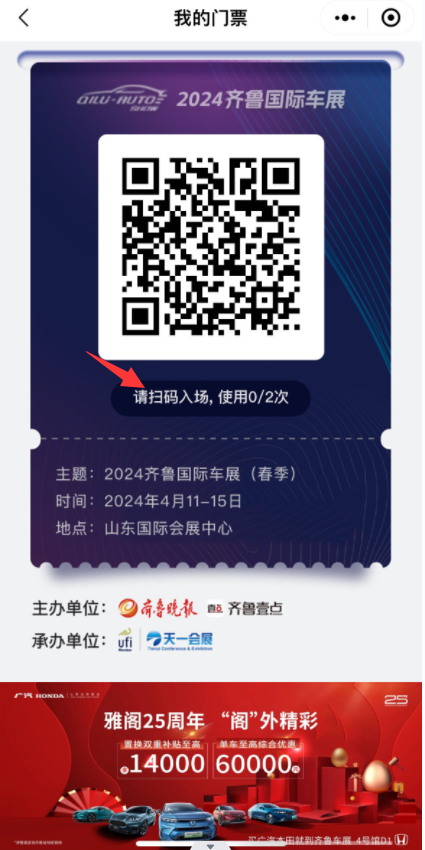Tap the 主题 2024齐鲁国际车展（春季） line

point(177,474)
